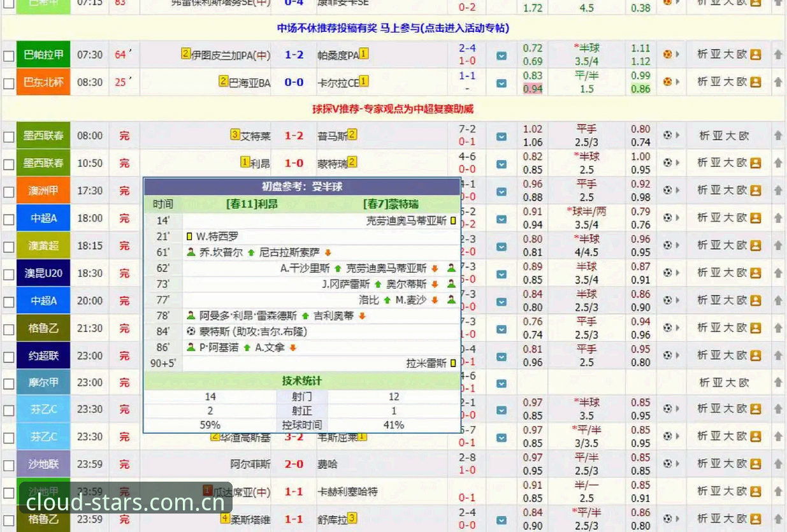Open the 中场不休推荐投稿有奖 banner link
The height and width of the screenshot is (532, 787).
pyautogui.click(x=393, y=28)
